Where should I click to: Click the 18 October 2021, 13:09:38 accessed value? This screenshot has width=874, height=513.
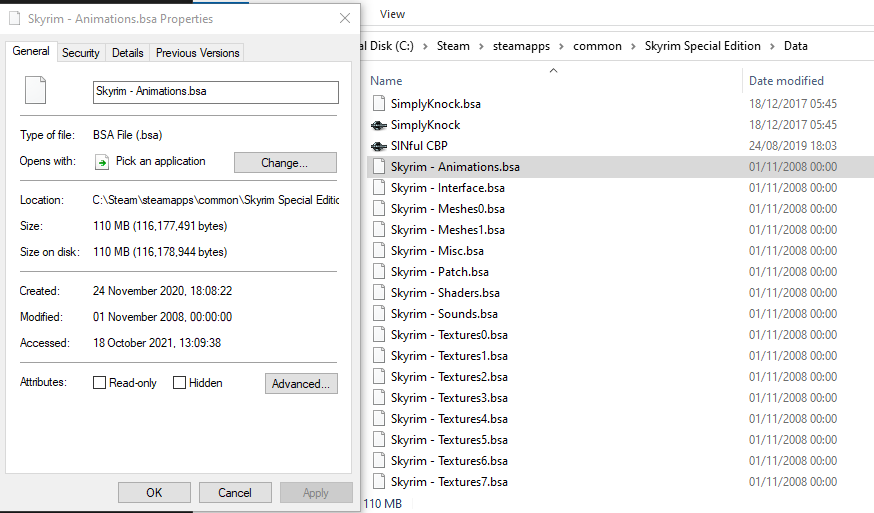[x=157, y=343]
